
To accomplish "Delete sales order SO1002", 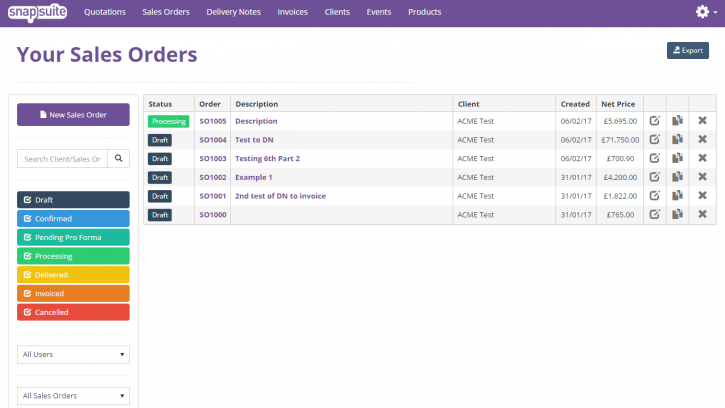I will 702,177.
